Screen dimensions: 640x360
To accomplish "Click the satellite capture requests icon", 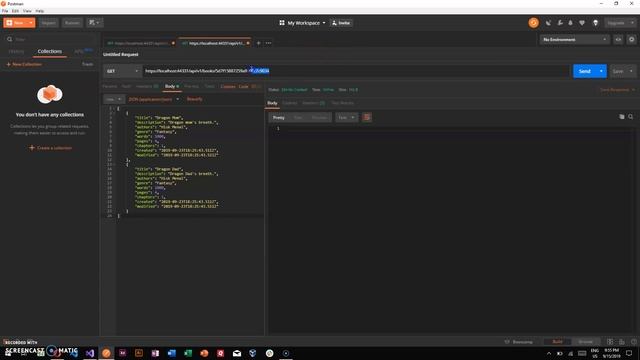I will point(548,23).
